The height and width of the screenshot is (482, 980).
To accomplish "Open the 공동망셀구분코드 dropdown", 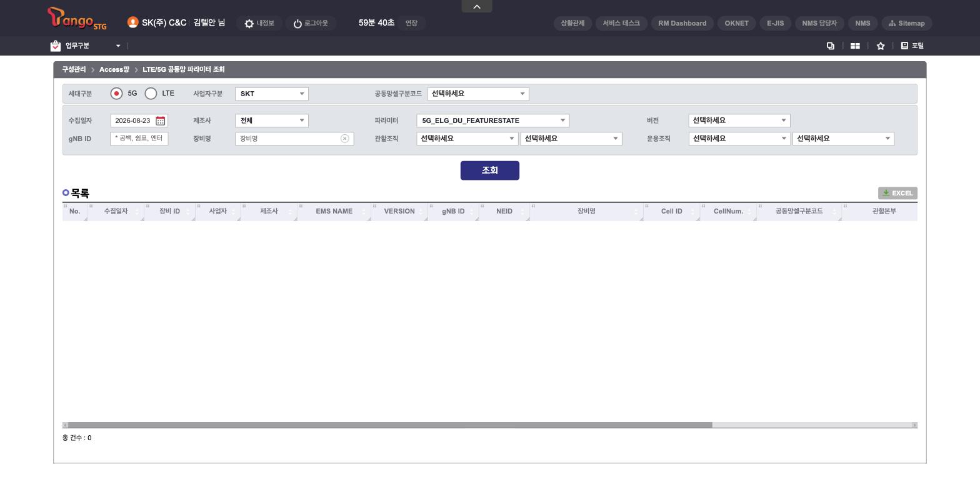I will tap(478, 94).
